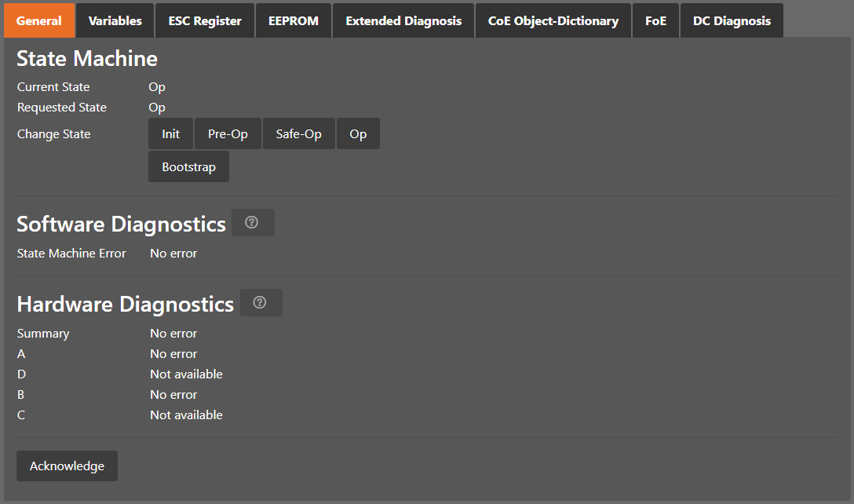Click the State Machine Error value
This screenshot has width=854, height=504.
point(173,254)
